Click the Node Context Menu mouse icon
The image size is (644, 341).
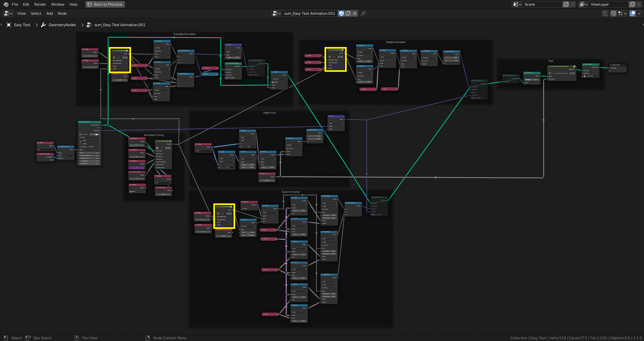pos(147,338)
